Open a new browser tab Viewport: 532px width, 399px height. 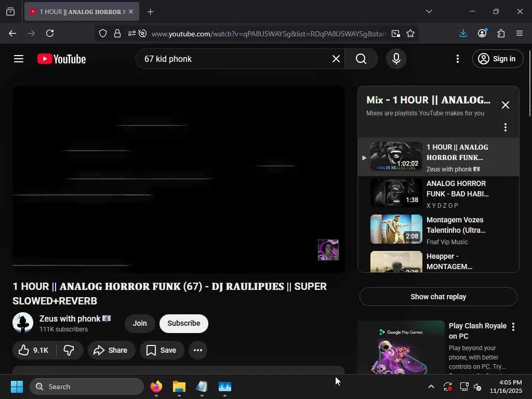coord(150,11)
